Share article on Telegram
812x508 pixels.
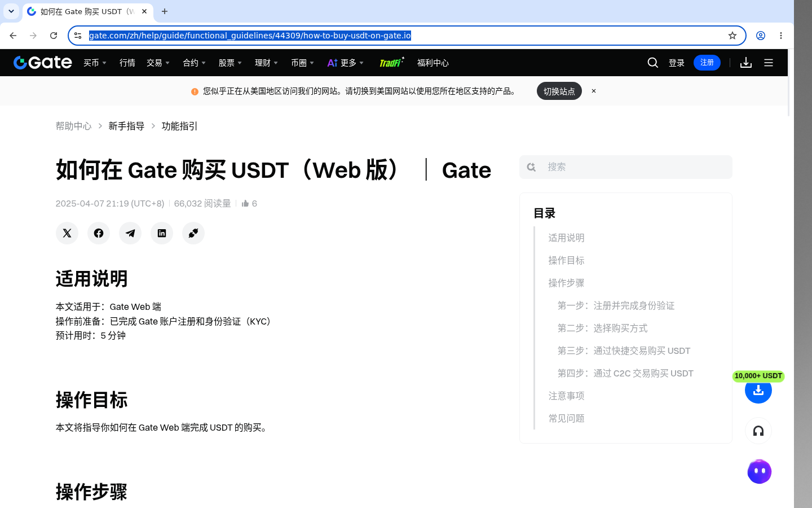pos(130,233)
